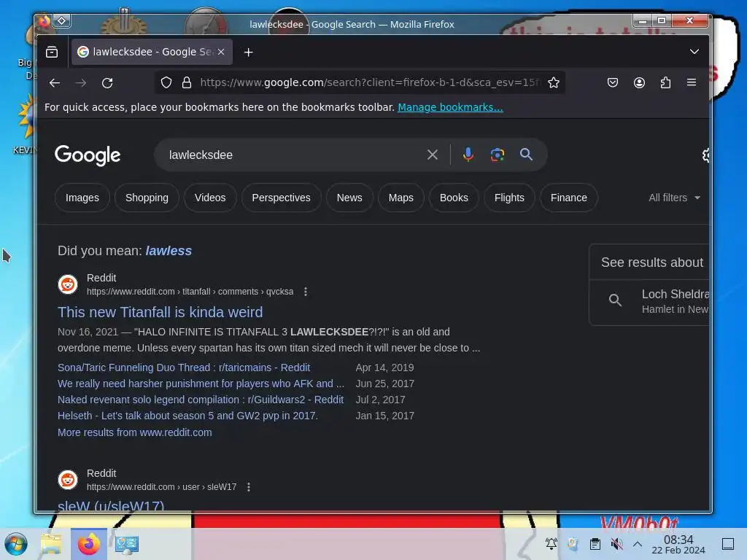The width and height of the screenshot is (747, 560).
Task: Select the Videos filter
Action: point(210,198)
